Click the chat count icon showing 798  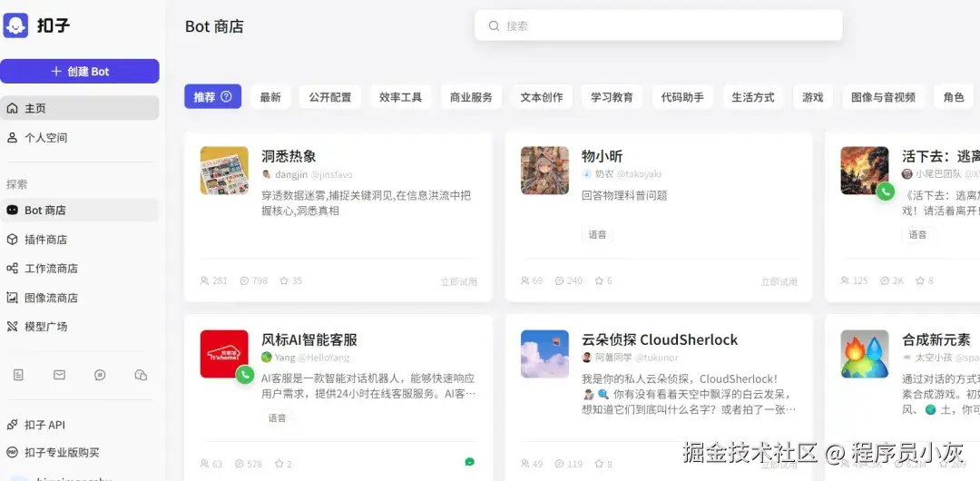tap(244, 280)
